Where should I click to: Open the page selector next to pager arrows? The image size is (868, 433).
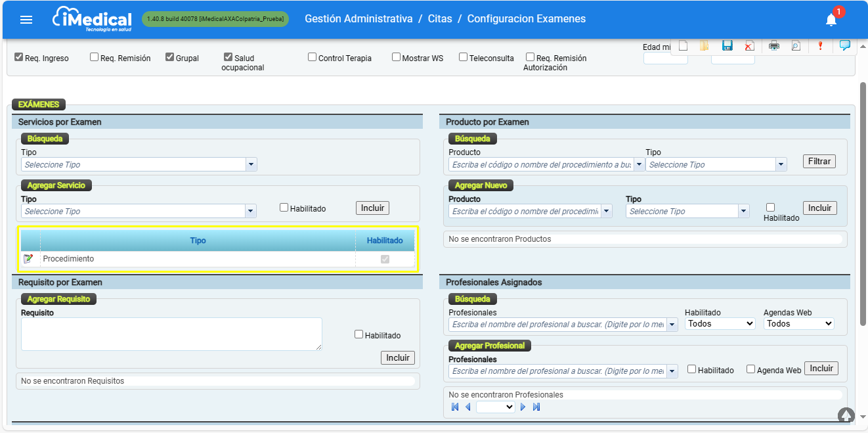pos(496,407)
